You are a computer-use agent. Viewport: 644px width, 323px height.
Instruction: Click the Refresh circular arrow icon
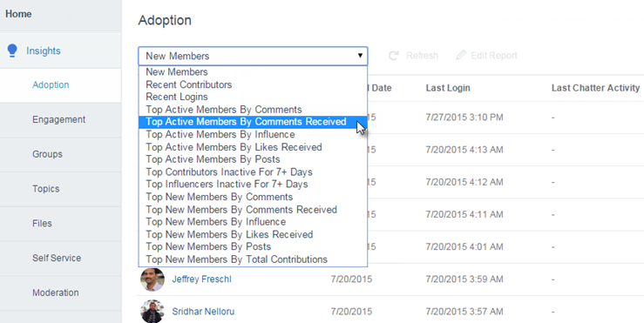(394, 56)
